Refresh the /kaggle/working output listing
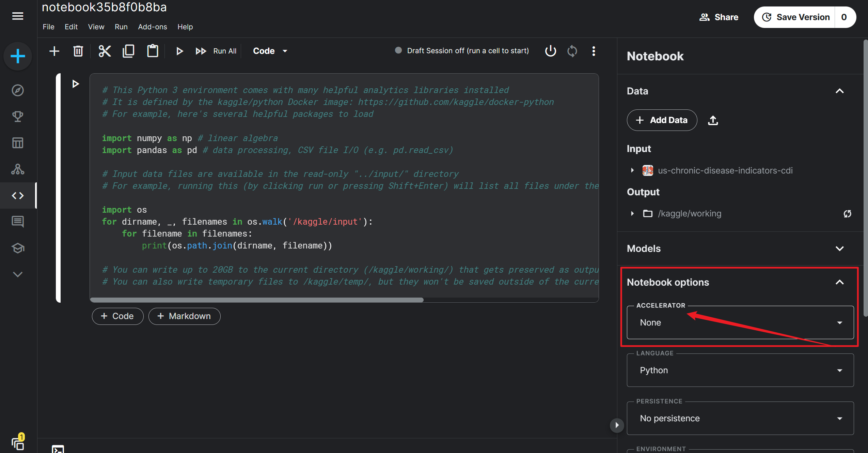868x453 pixels. point(847,213)
